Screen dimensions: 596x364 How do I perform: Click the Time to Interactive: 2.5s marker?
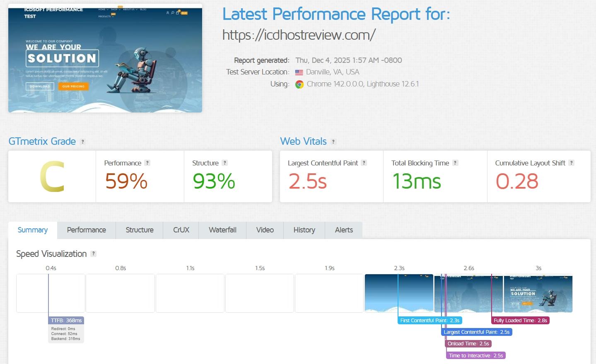click(x=476, y=355)
